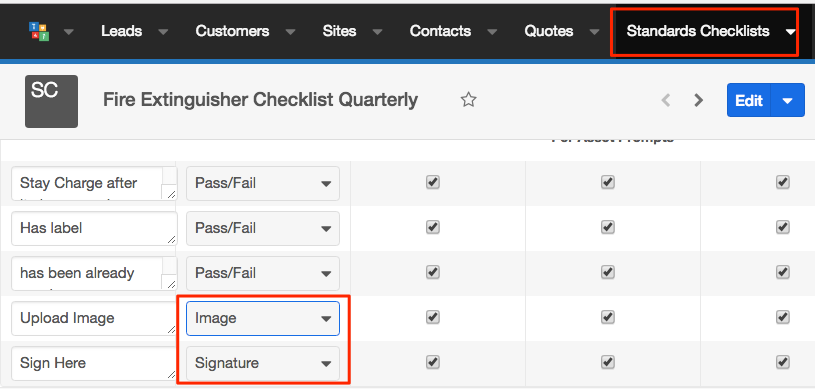Click the colorful app cube logo icon

(x=39, y=32)
